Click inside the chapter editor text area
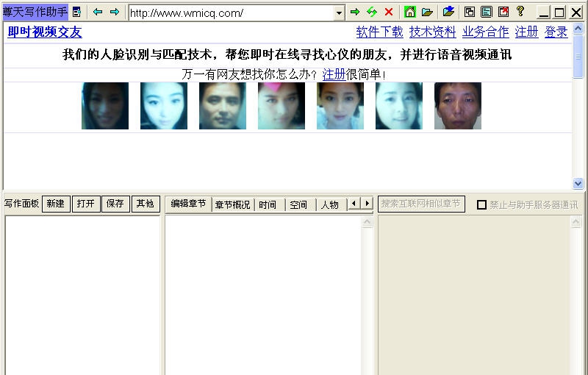The height and width of the screenshot is (375, 588). tap(263, 296)
